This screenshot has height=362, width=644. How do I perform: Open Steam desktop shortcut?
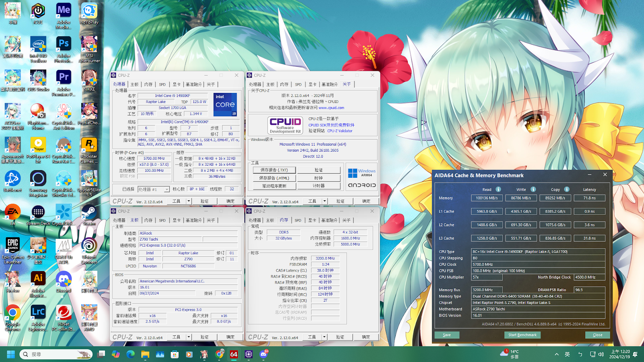click(x=89, y=215)
